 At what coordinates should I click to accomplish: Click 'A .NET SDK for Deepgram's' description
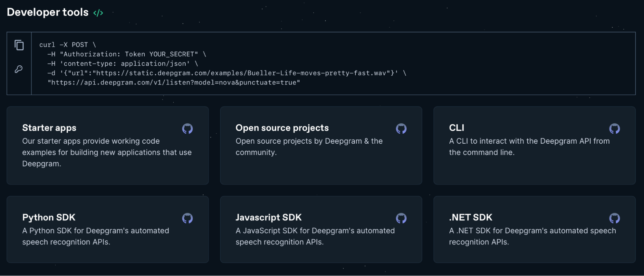coord(533,236)
